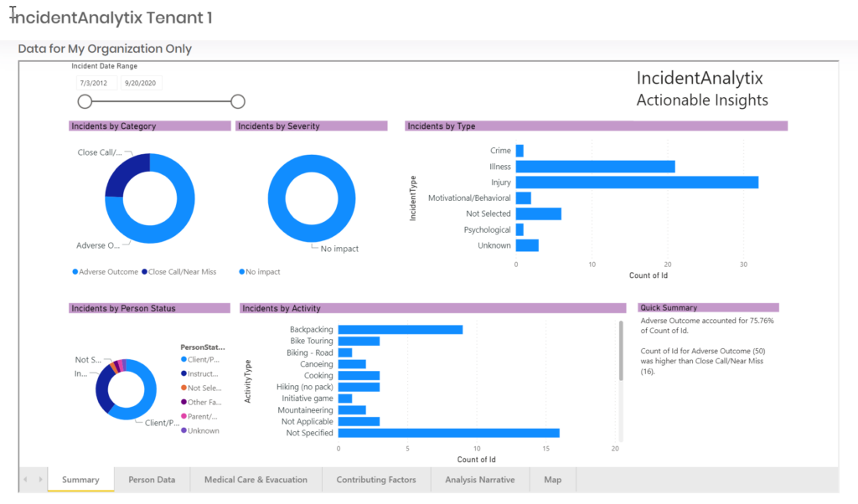Click Unknown legend dot in PersonStatus
The height and width of the screenshot is (504, 858).
point(183,430)
